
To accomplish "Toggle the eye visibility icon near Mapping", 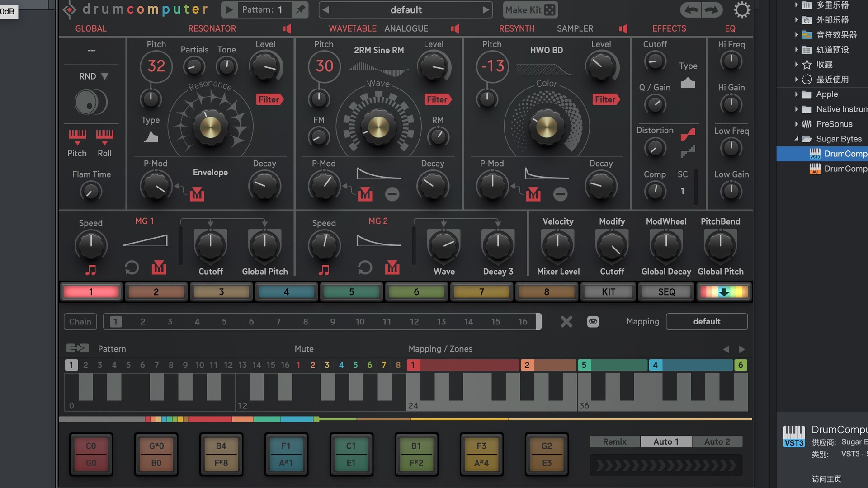I will tap(593, 322).
